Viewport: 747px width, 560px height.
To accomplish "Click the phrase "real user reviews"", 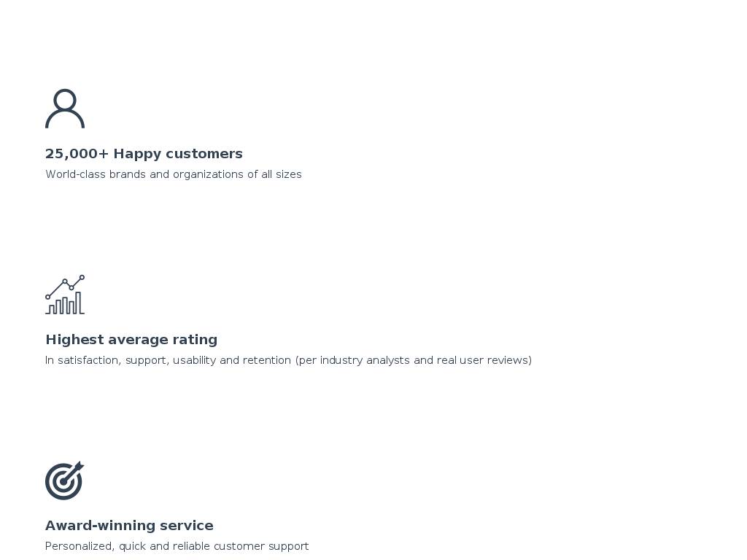I will pyautogui.click(x=484, y=360).
